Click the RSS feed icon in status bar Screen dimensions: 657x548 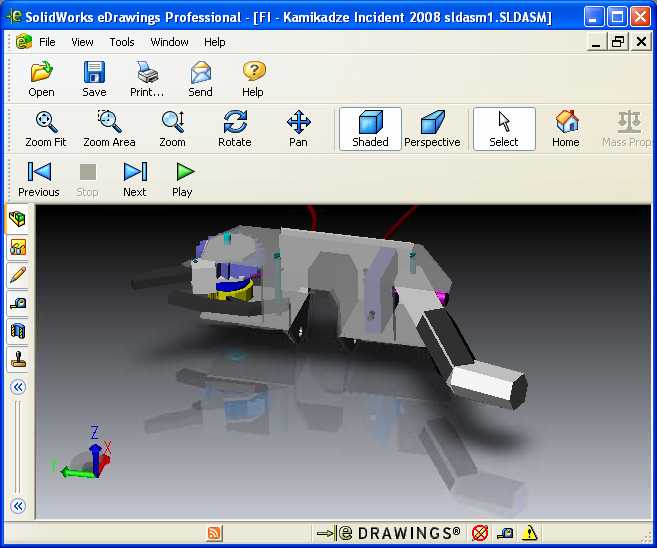click(x=215, y=533)
